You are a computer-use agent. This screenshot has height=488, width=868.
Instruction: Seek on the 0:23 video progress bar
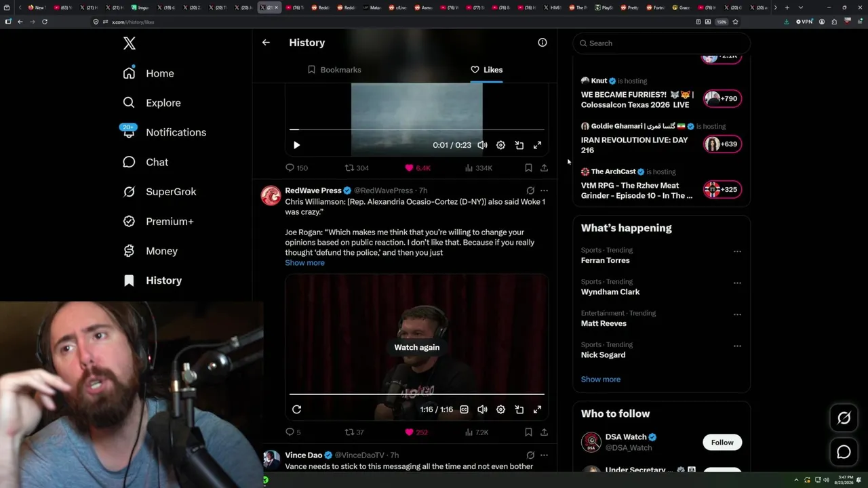[417, 129]
